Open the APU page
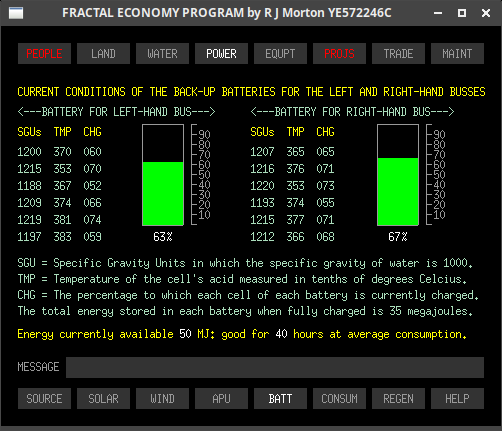This screenshot has height=431, width=502. 221,398
